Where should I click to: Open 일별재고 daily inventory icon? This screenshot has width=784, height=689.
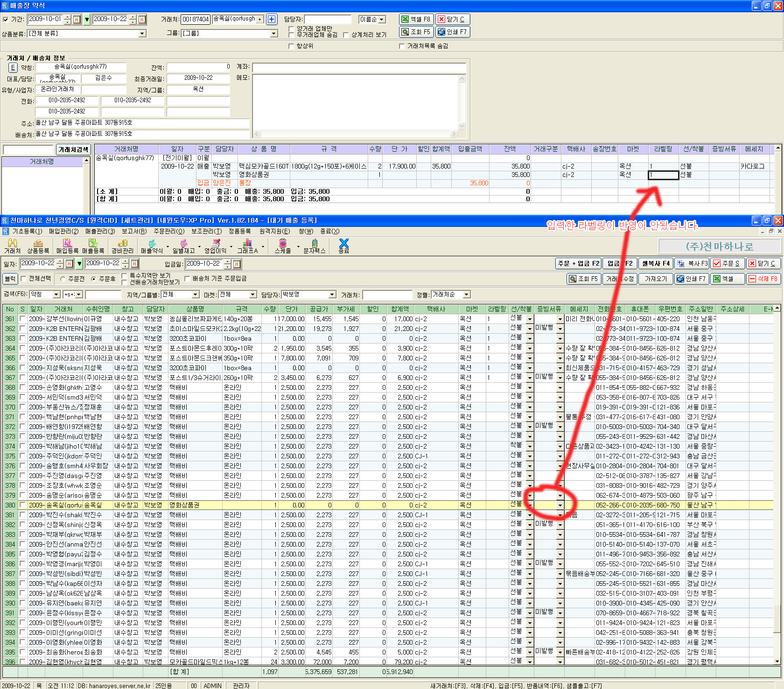pyautogui.click(x=184, y=246)
